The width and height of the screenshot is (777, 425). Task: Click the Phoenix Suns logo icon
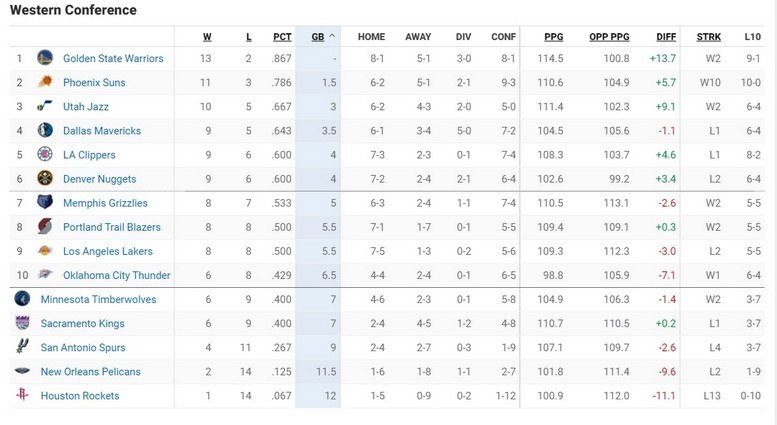[x=44, y=82]
